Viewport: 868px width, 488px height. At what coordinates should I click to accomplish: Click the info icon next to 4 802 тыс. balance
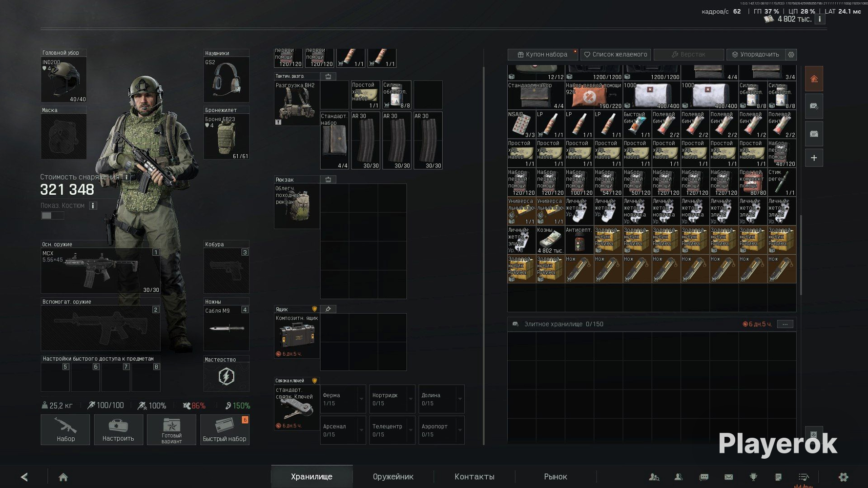[820, 19]
